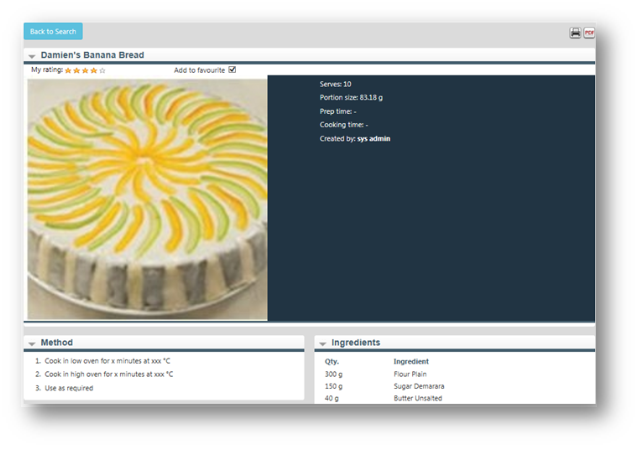Image resolution: width=639 pixels, height=449 pixels.
Task: Select the 'Butter Unsalted' ingredient
Action: [418, 398]
